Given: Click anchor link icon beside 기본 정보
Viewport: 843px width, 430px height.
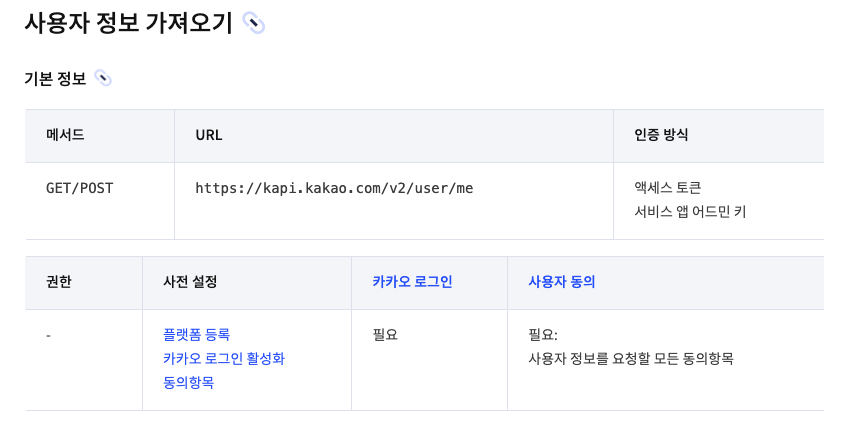Looking at the screenshot, I should (x=103, y=78).
